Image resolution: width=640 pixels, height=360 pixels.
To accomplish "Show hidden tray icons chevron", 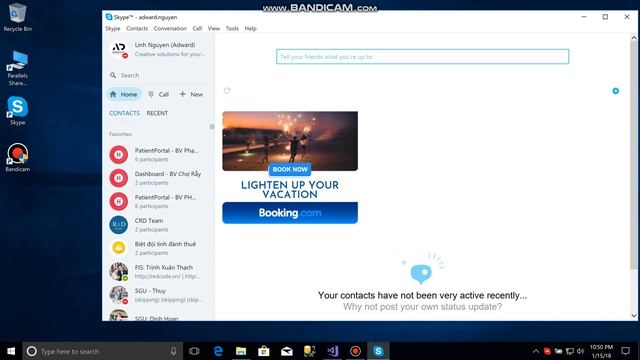I will pos(536,351).
